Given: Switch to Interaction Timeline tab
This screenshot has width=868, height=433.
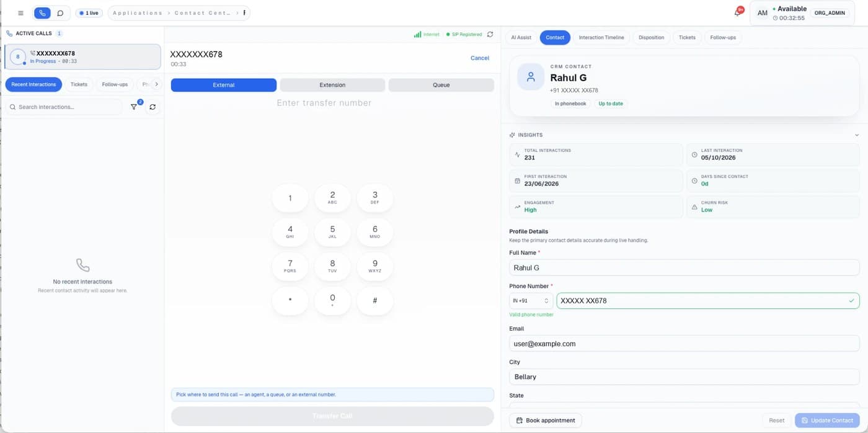Looking at the screenshot, I should coord(601,37).
